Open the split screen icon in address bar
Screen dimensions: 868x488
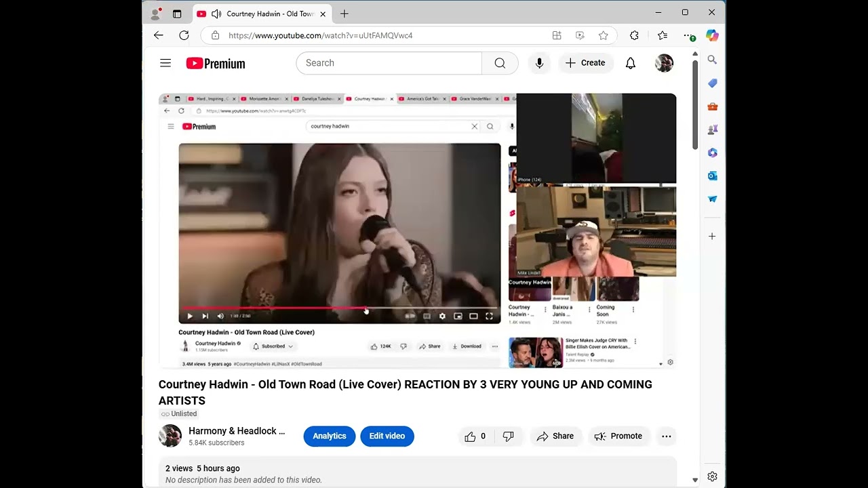click(557, 35)
